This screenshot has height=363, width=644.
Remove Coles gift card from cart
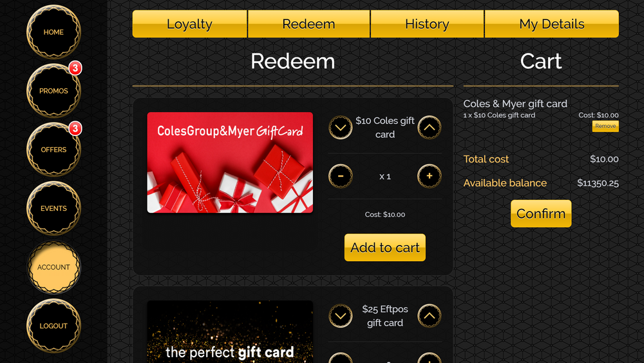pos(605,126)
